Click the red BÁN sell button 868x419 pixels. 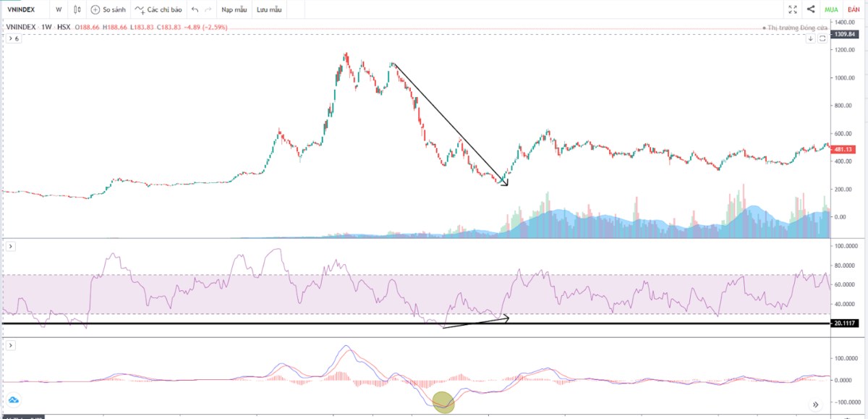pos(854,10)
